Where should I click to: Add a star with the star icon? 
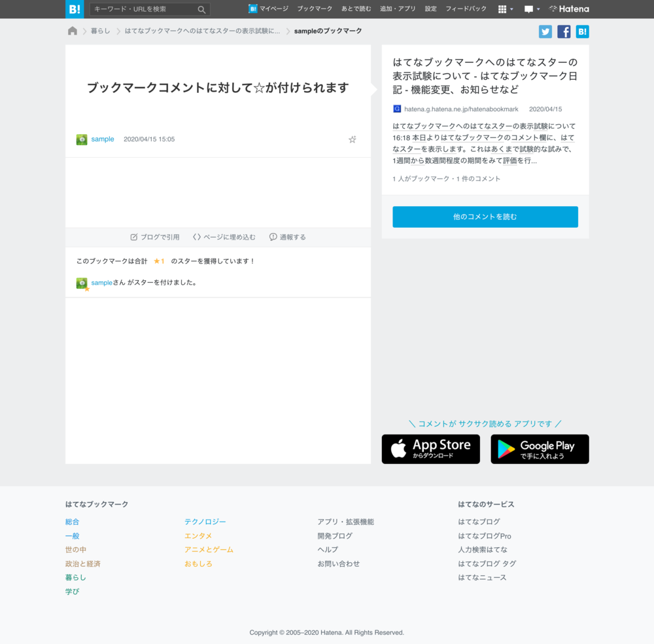pyautogui.click(x=353, y=139)
